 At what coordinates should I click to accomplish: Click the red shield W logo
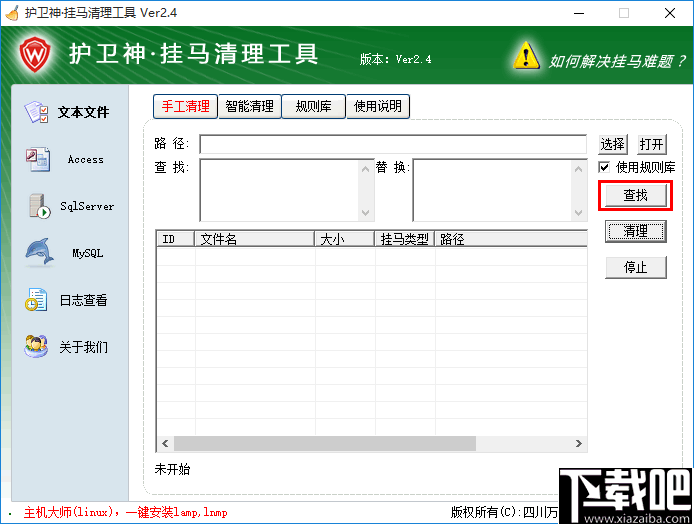(x=35, y=54)
